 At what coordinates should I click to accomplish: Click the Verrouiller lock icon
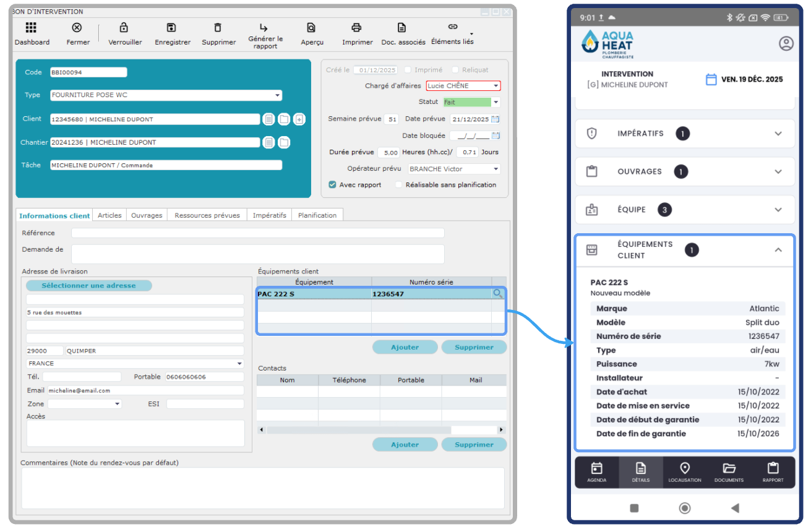pos(124,28)
